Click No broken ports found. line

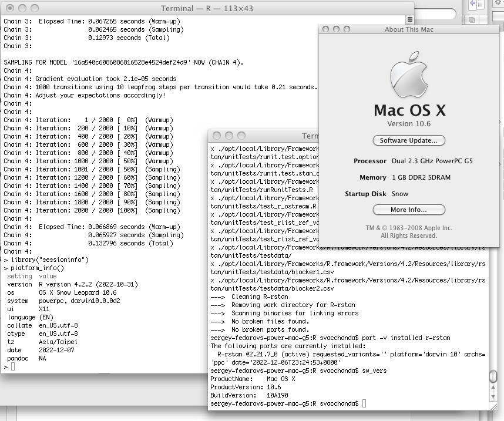pyautogui.click(x=260, y=330)
